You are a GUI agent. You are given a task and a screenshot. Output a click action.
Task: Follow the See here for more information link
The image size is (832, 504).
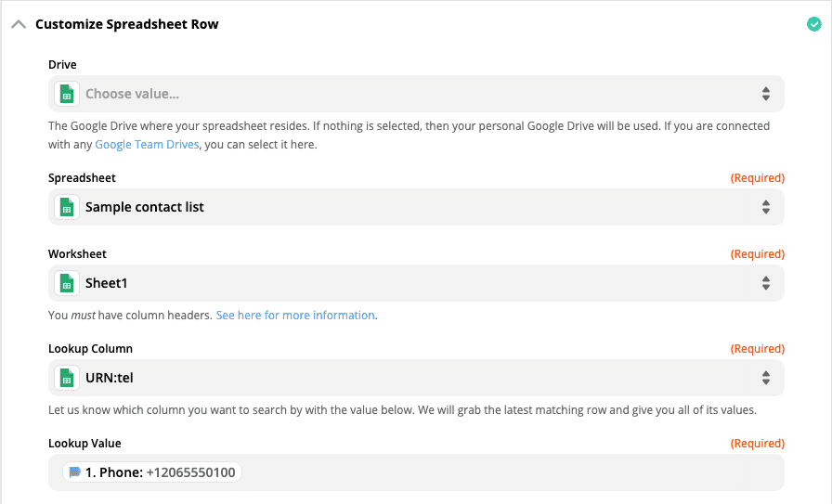pos(295,316)
